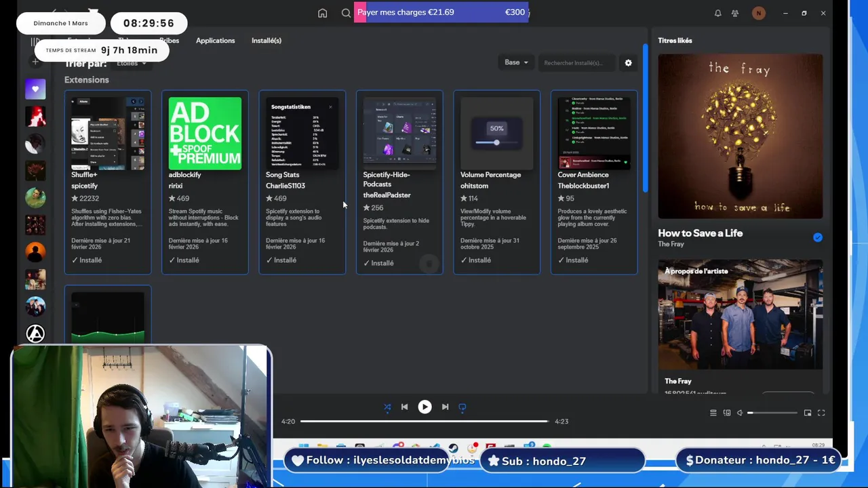Open author link CharlieS1103
The width and height of the screenshot is (868, 488).
click(x=285, y=186)
